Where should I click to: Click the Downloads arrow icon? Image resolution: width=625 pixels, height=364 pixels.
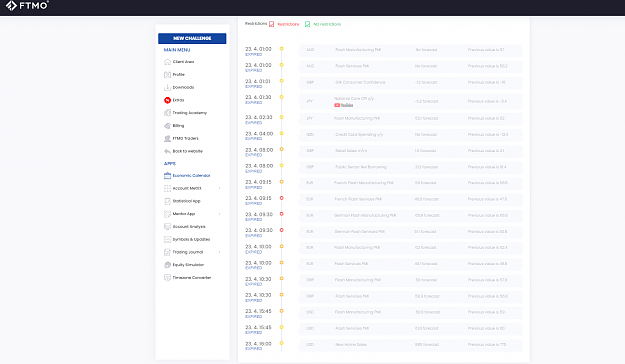[167, 87]
